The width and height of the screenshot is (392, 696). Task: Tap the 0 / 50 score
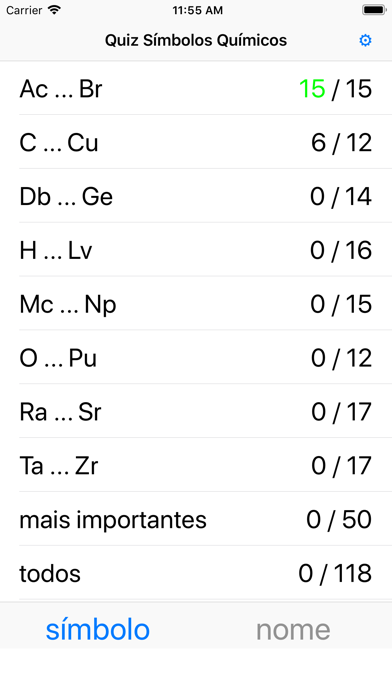pos(339,519)
